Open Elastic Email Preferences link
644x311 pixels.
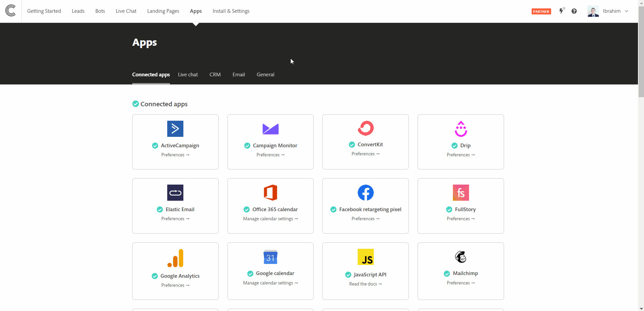click(175, 219)
